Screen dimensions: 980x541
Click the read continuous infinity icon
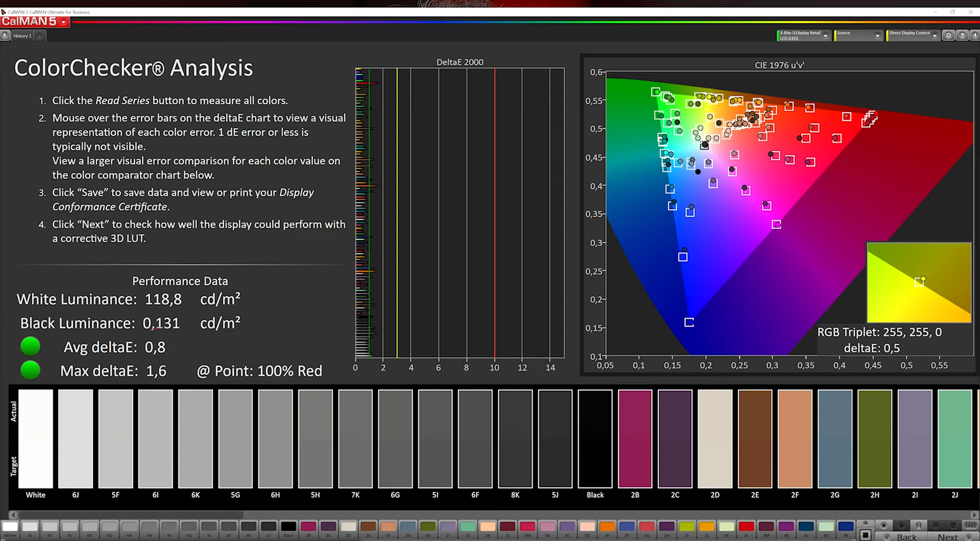[x=936, y=525]
